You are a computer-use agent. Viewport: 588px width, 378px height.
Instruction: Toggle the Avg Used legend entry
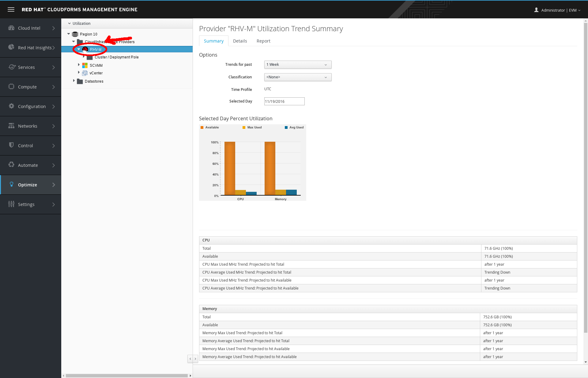(294, 127)
